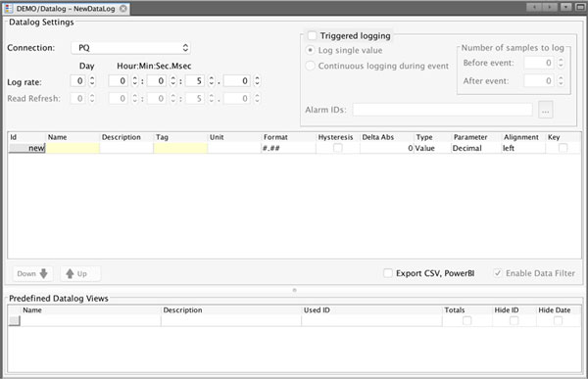588x379 pixels.
Task: Click the After event value field
Action: [x=539, y=80]
